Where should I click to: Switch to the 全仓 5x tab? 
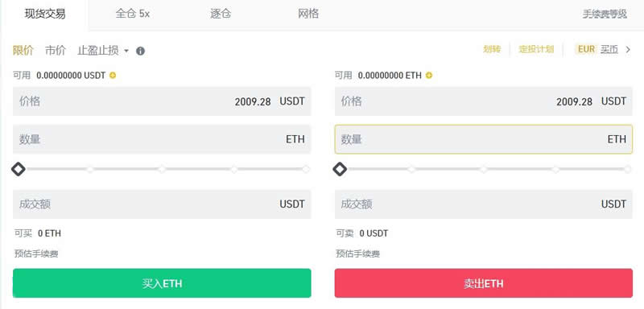tap(132, 14)
